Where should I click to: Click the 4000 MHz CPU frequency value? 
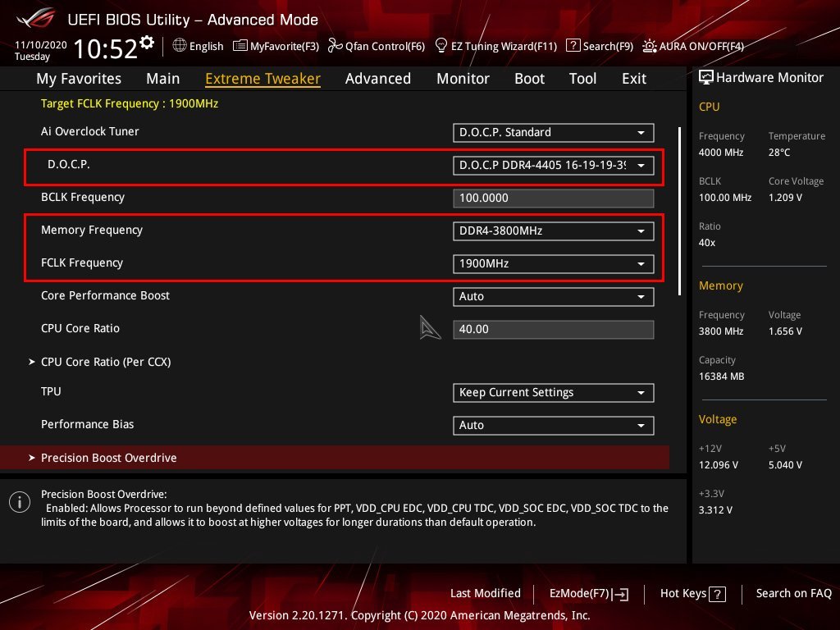721,152
